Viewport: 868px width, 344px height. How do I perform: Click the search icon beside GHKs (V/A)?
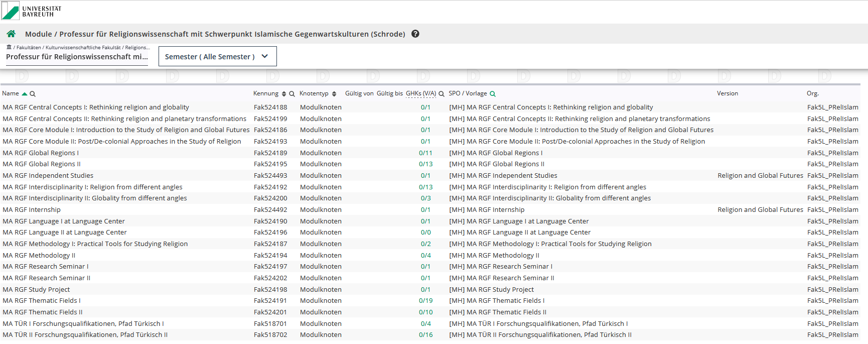[442, 94]
